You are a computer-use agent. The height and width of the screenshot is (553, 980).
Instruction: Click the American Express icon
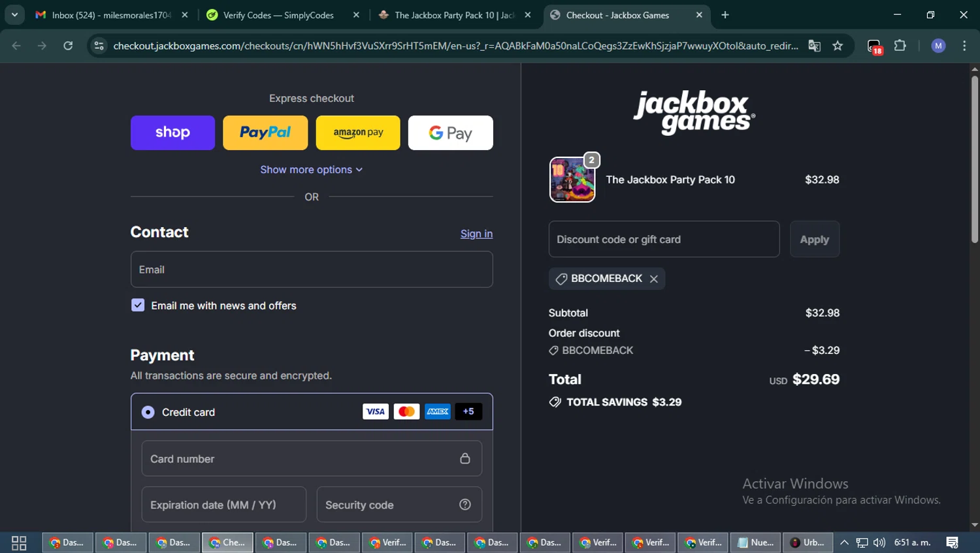(438, 411)
